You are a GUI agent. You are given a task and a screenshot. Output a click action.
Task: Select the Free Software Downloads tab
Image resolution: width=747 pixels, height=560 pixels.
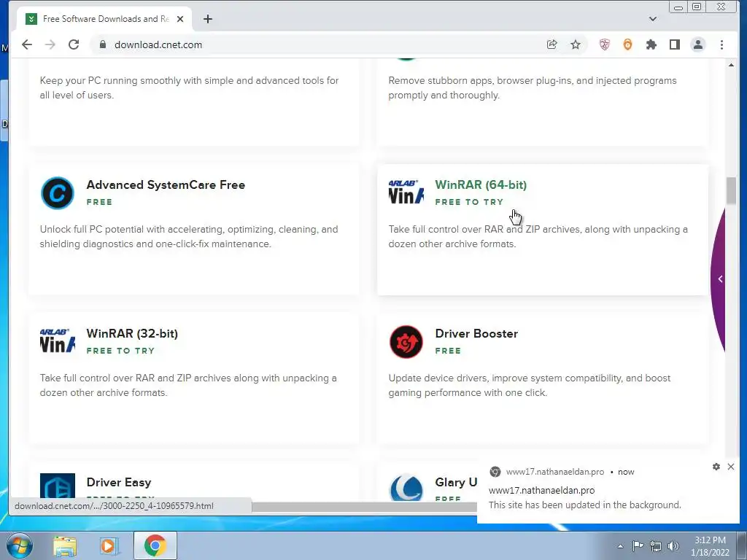click(x=105, y=19)
